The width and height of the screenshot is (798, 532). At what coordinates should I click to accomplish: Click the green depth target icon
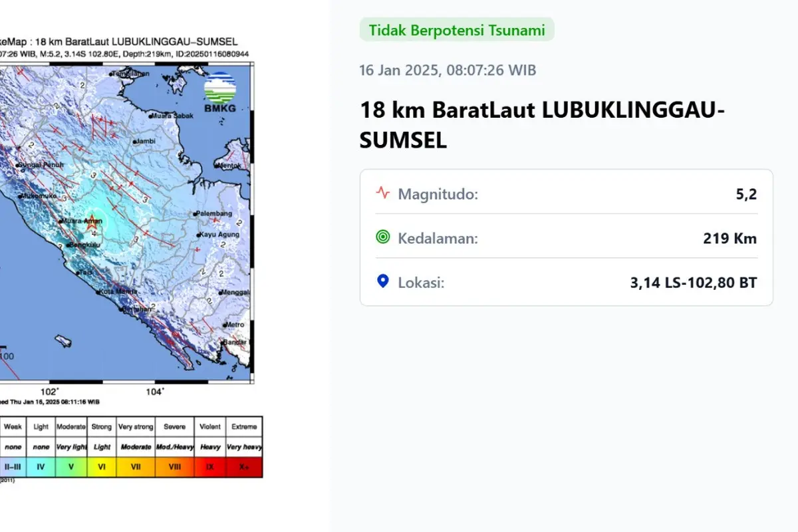[382, 237]
